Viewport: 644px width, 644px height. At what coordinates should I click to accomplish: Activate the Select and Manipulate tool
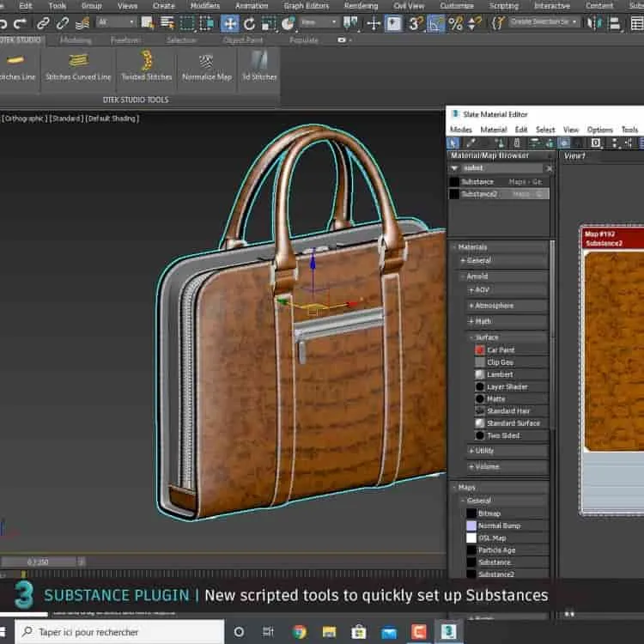pos(374,23)
